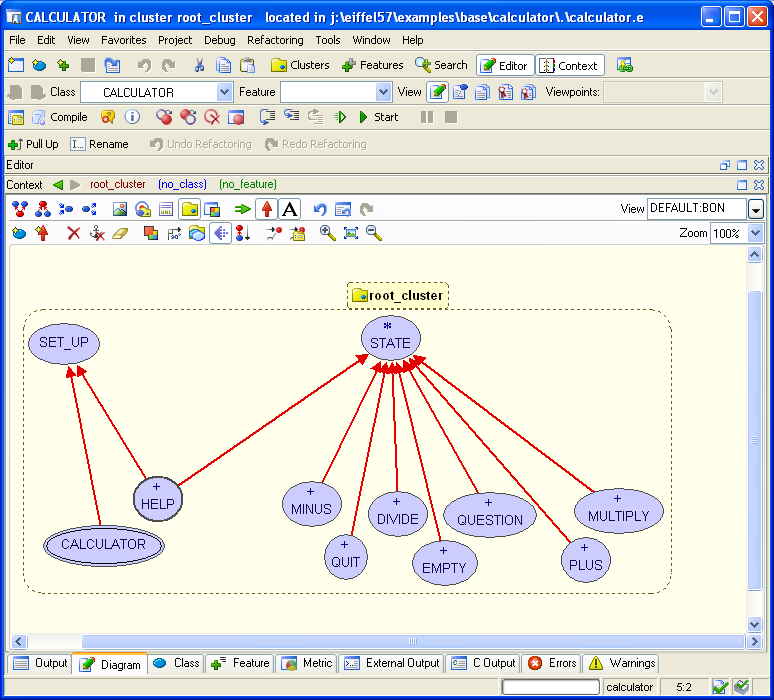Image resolution: width=774 pixels, height=700 pixels.
Task: Click the blue undo arrow in diagram toolbar
Action: [x=320, y=209]
